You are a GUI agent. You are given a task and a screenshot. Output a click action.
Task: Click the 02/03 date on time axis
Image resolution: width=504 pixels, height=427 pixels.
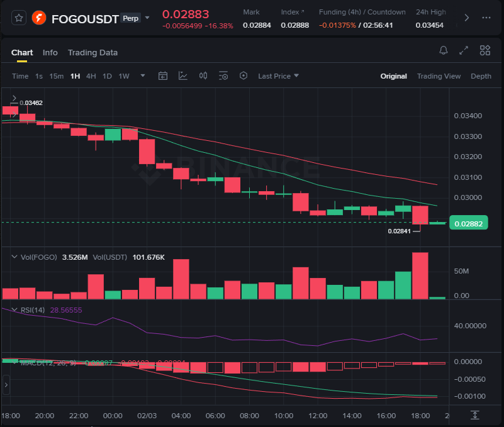tap(147, 416)
